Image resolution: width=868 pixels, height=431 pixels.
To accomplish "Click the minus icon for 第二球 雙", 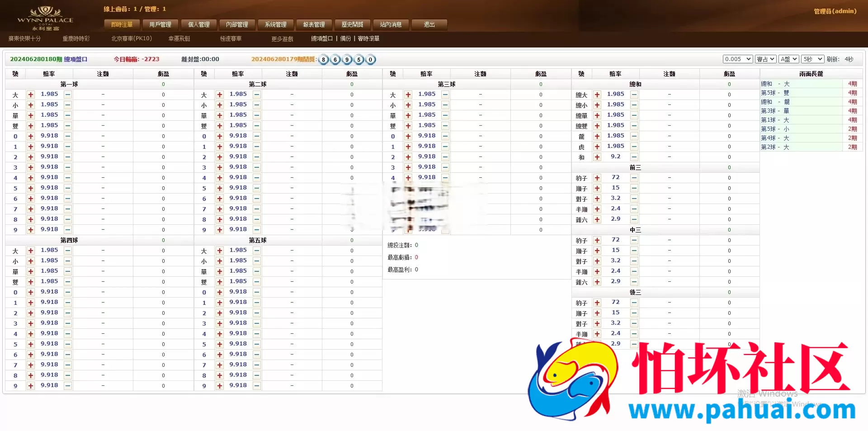I will click(257, 126).
